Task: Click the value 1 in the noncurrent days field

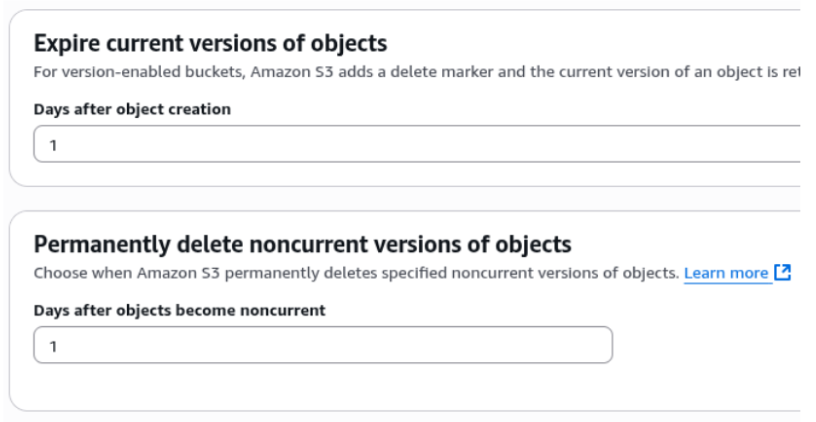Action: 53,346
